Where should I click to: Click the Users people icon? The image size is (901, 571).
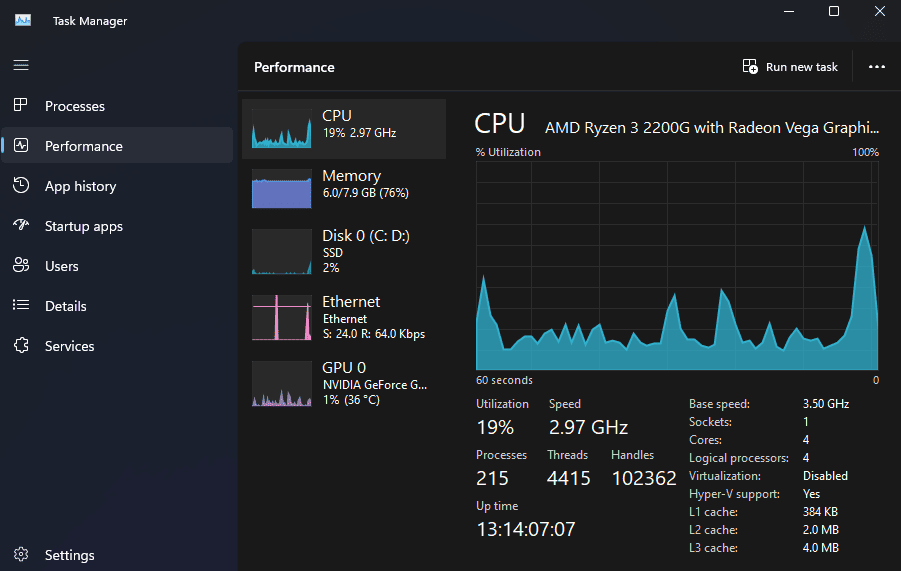(21, 265)
